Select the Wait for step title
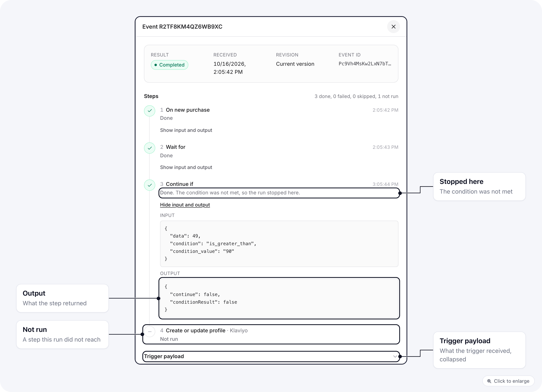The width and height of the screenshot is (542, 392). click(x=175, y=147)
